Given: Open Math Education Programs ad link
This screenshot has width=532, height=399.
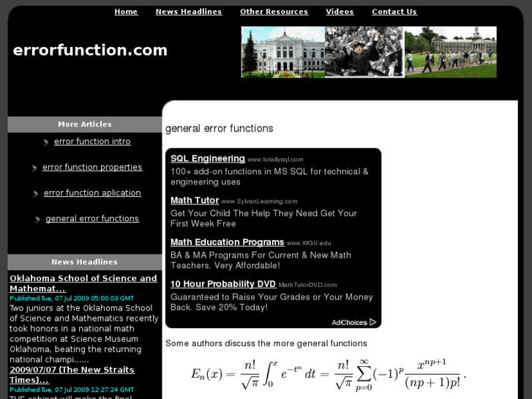Looking at the screenshot, I should pos(228,242).
